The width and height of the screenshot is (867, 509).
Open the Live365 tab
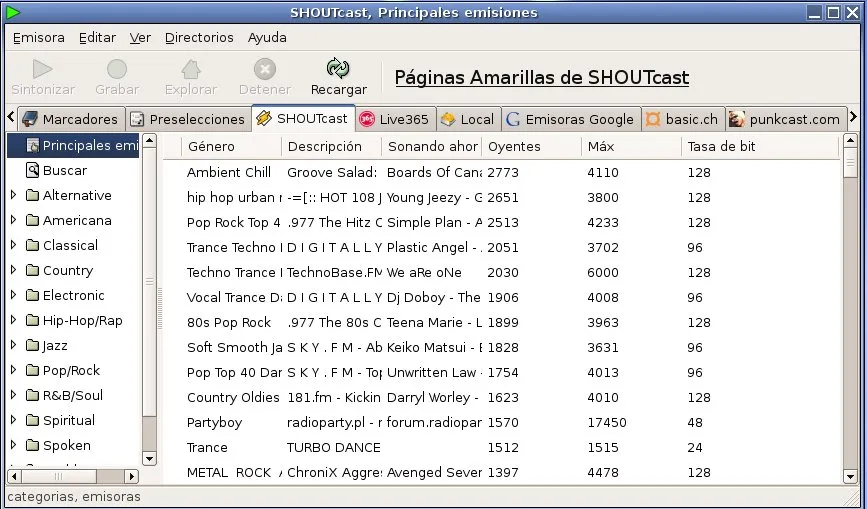(x=394, y=119)
